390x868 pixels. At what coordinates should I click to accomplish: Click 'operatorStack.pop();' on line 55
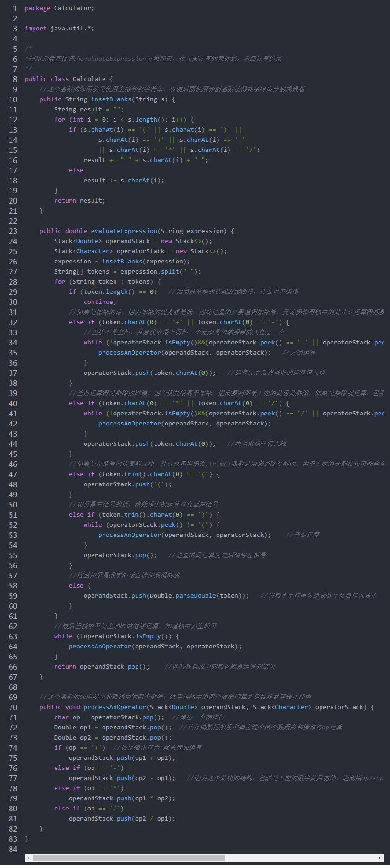pyautogui.click(x=120, y=555)
